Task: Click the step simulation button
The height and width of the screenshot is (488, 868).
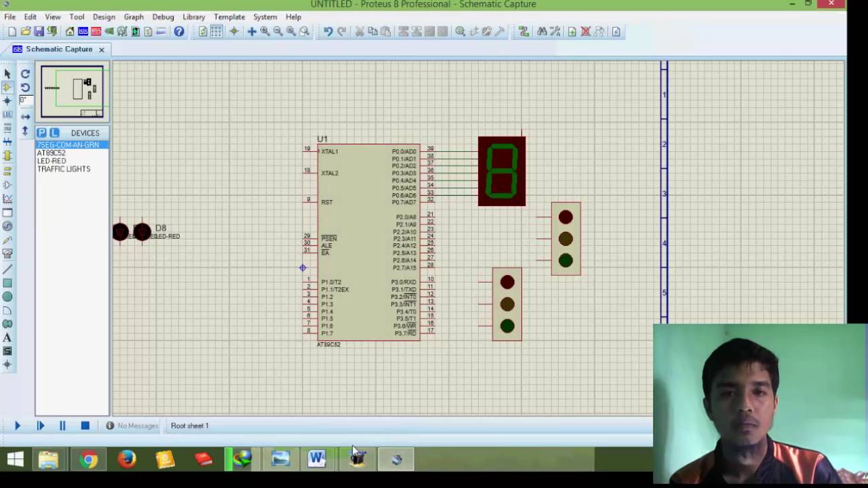Action: point(40,426)
